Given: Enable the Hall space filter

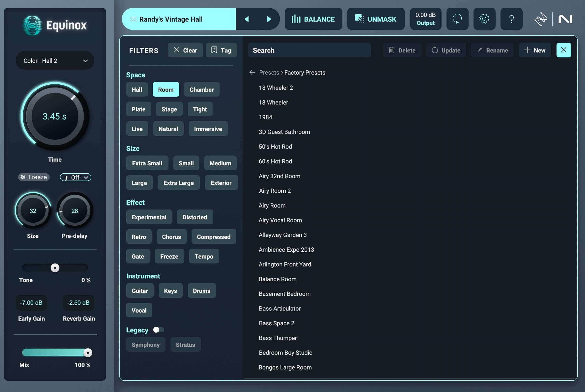Looking at the screenshot, I should 137,90.
